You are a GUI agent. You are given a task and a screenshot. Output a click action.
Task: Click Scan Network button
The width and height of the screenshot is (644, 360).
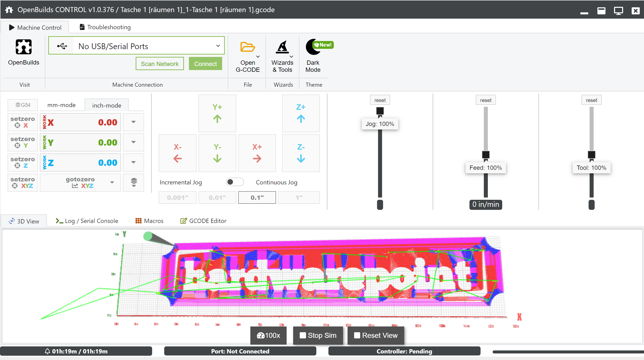coord(160,64)
